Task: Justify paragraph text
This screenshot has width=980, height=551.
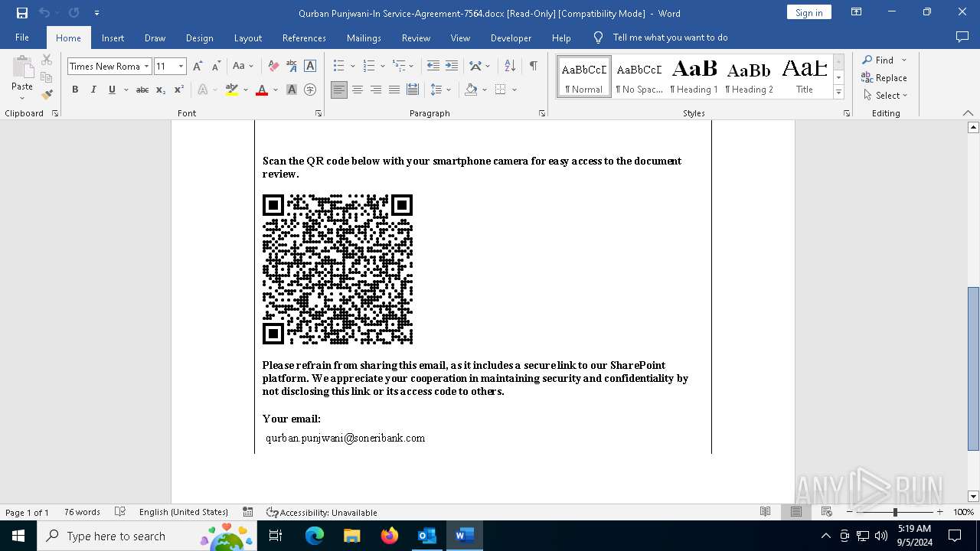Action: click(x=394, y=90)
